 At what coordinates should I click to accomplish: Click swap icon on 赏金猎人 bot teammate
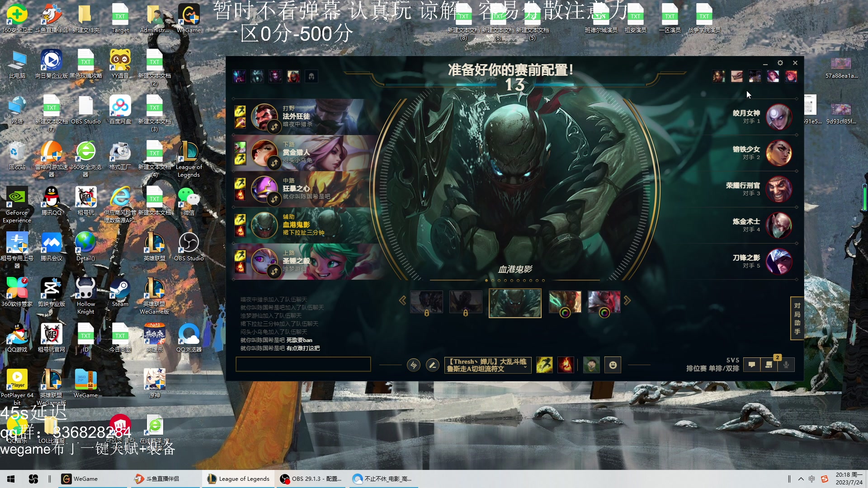coord(274,163)
